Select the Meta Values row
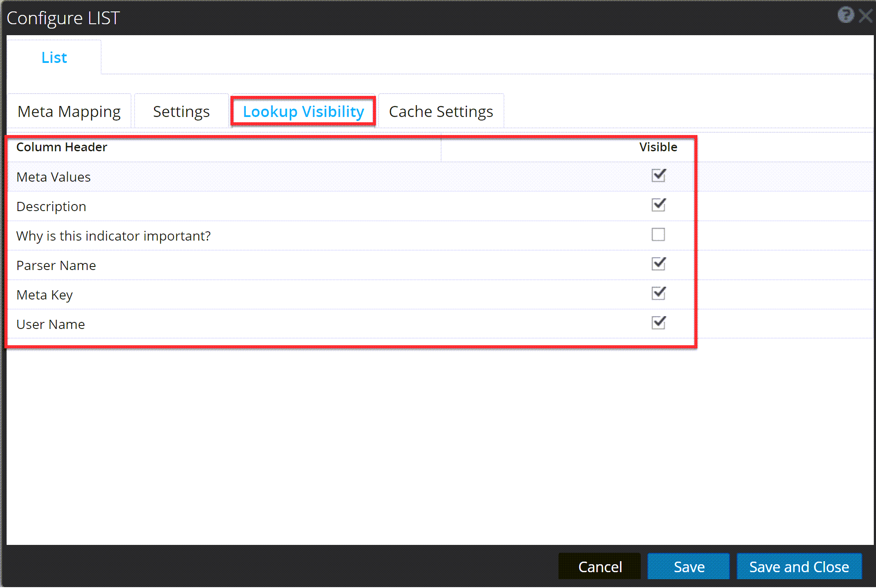Viewport: 876px width, 588px height. (x=54, y=177)
